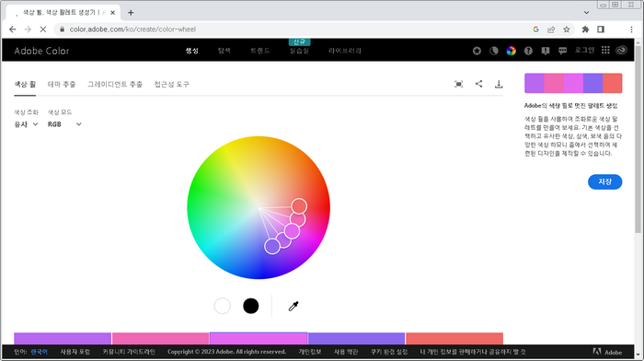Image resolution: width=644 pixels, height=361 pixels.
Task: Open the 생성 menu in header
Action: (191, 51)
